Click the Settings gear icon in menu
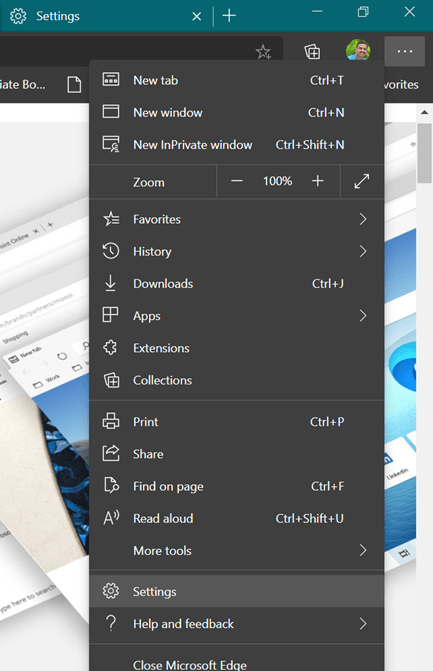Viewport: 433px width, 671px height. [111, 591]
